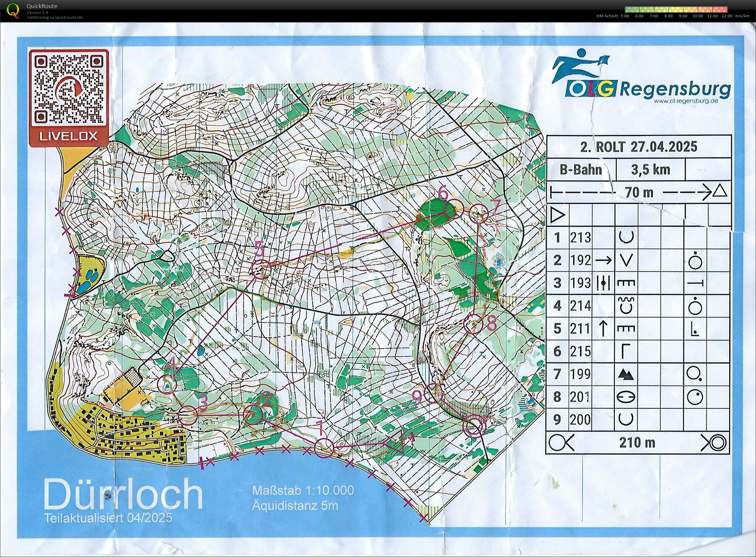Click the Livelox QR code

point(69,89)
